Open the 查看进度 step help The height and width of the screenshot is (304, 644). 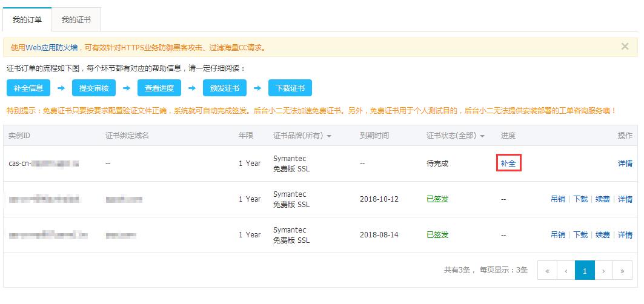point(159,88)
